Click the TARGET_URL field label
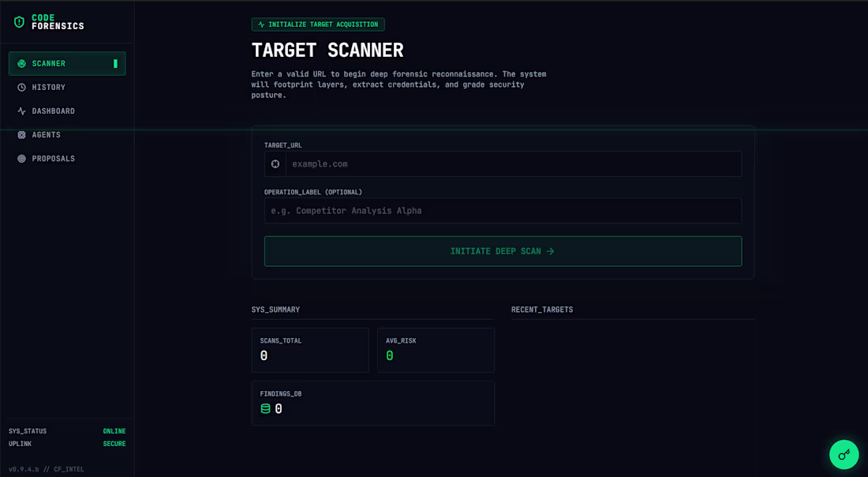 click(282, 145)
